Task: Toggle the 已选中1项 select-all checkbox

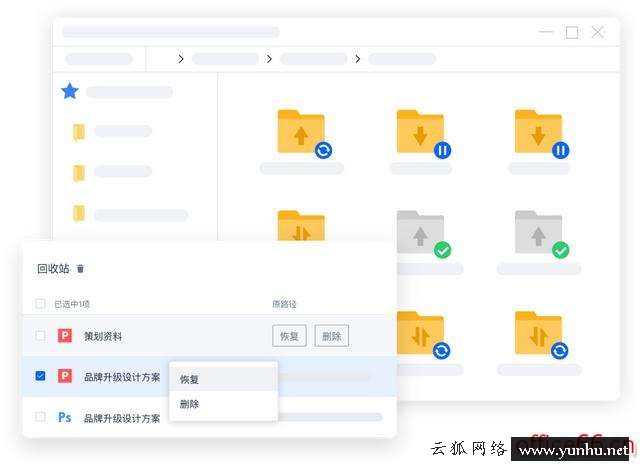Action: pyautogui.click(x=40, y=304)
